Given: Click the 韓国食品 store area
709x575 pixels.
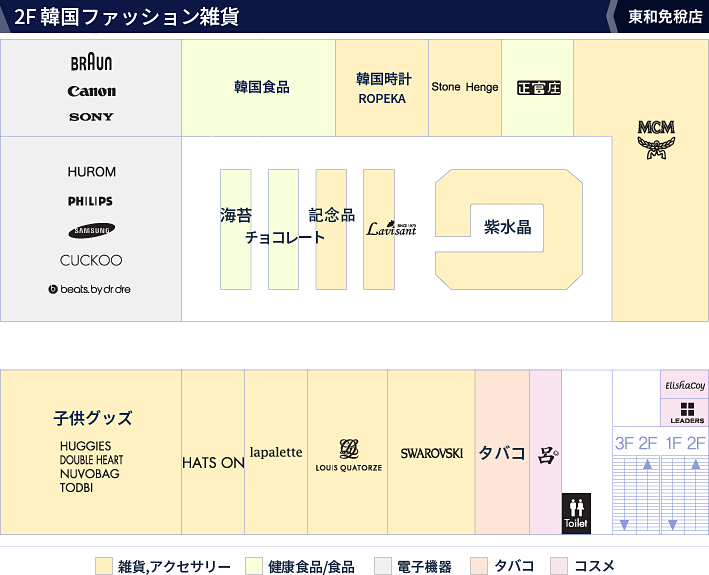Looking at the screenshot, I should coord(259,88).
